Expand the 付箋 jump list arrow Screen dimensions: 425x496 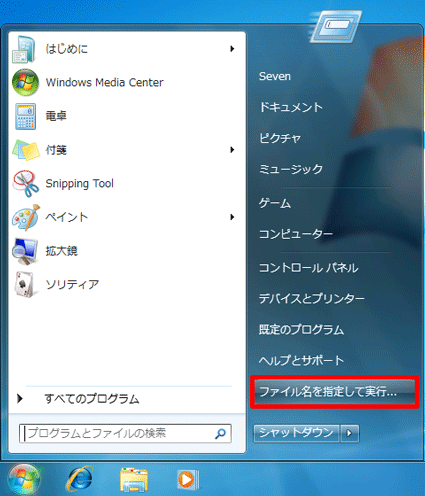point(232,150)
